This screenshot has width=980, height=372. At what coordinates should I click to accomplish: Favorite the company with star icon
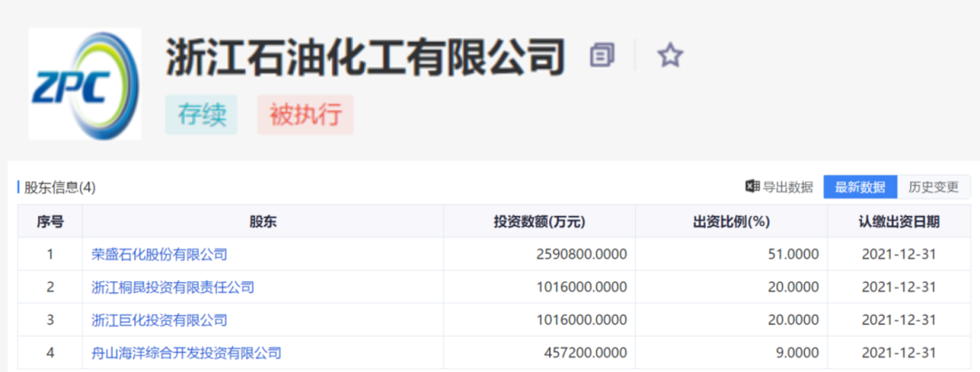tap(670, 55)
